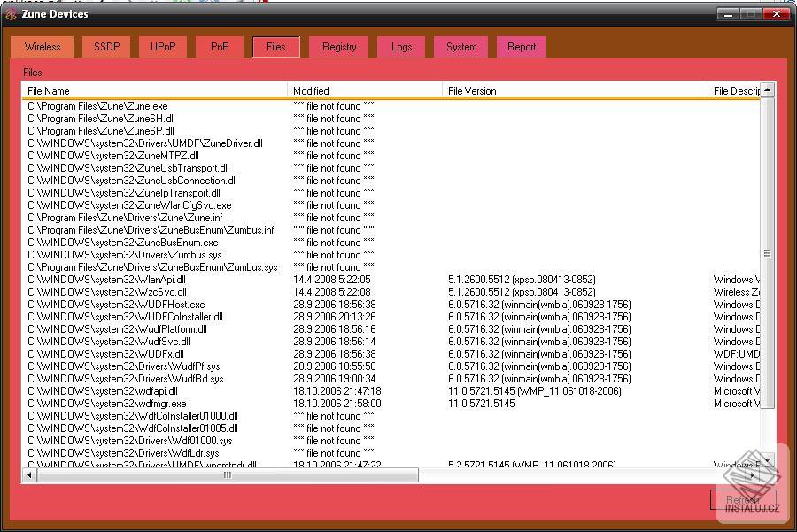Click the horizontal scrollbar thumb
Image resolution: width=797 pixels, height=532 pixels.
[228, 475]
